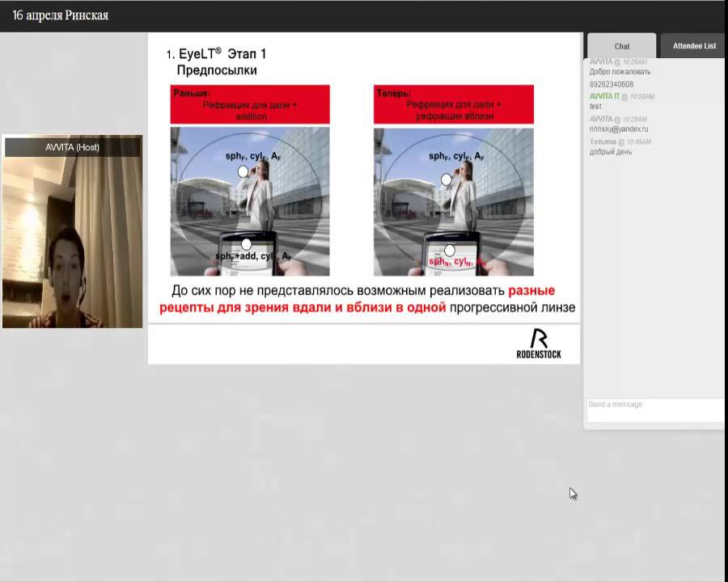Screen dimensions: 728x582
Task: Click the AVVITA IT sender name
Action: [x=604, y=96]
